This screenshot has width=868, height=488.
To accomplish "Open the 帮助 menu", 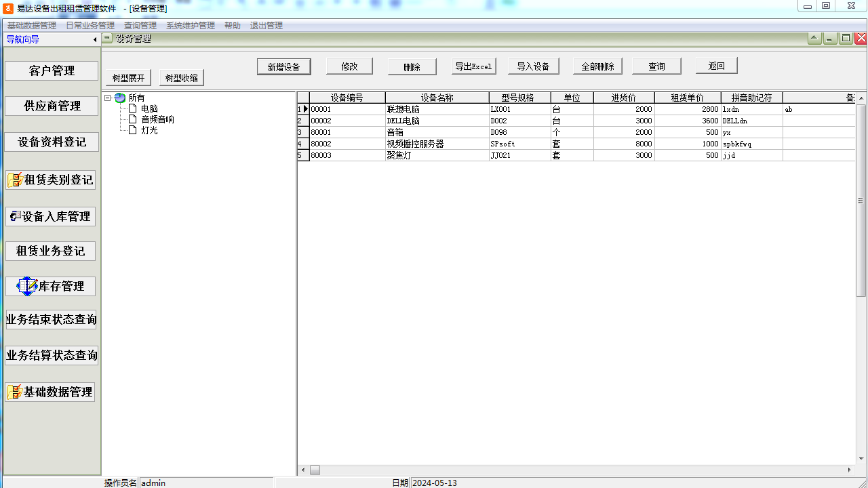I will [x=233, y=24].
